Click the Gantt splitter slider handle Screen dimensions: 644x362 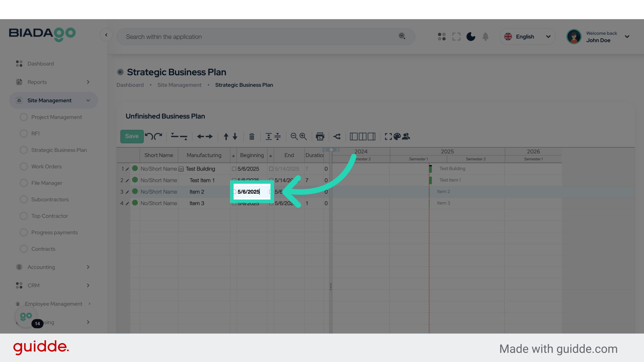[331, 150]
